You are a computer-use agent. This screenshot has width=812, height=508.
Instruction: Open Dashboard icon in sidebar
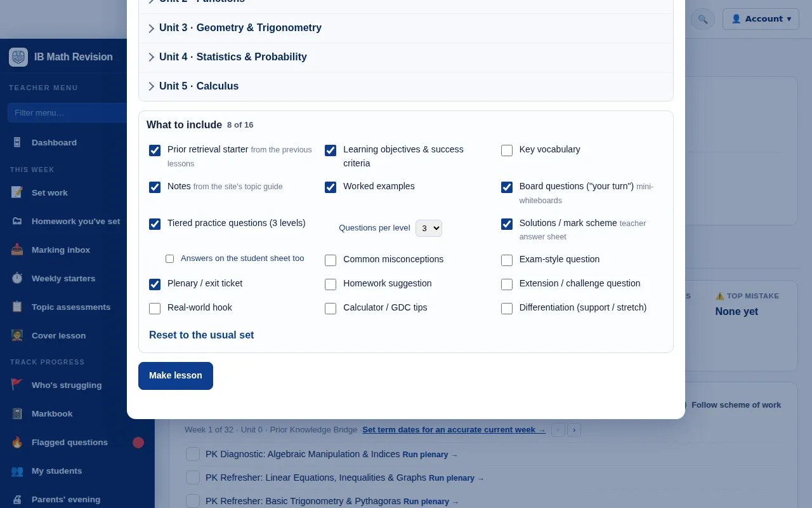click(x=17, y=143)
